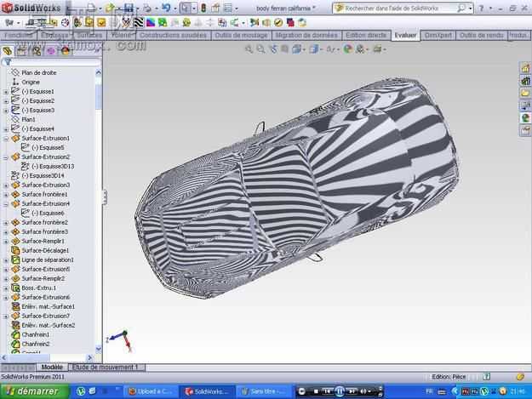Image resolution: width=532 pixels, height=399 pixels.
Task: Open the DimXpertManager tab icon
Action: pos(51,51)
